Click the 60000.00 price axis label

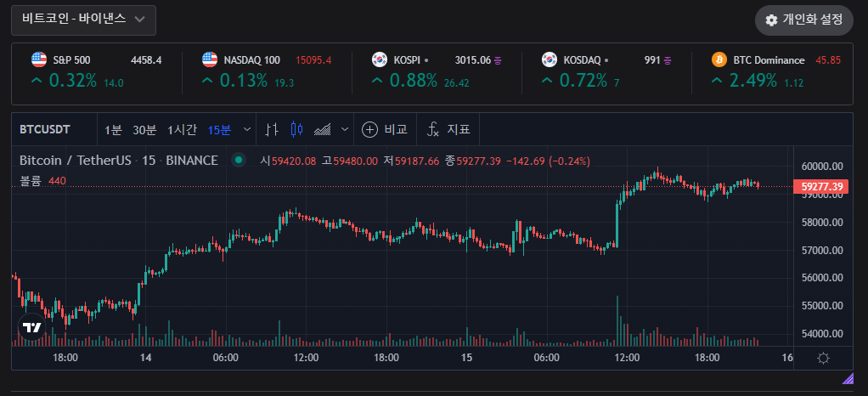(822, 167)
